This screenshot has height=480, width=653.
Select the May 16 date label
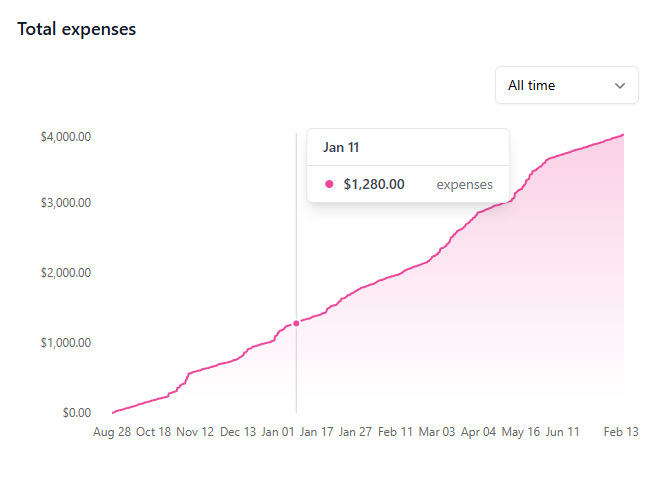click(521, 432)
